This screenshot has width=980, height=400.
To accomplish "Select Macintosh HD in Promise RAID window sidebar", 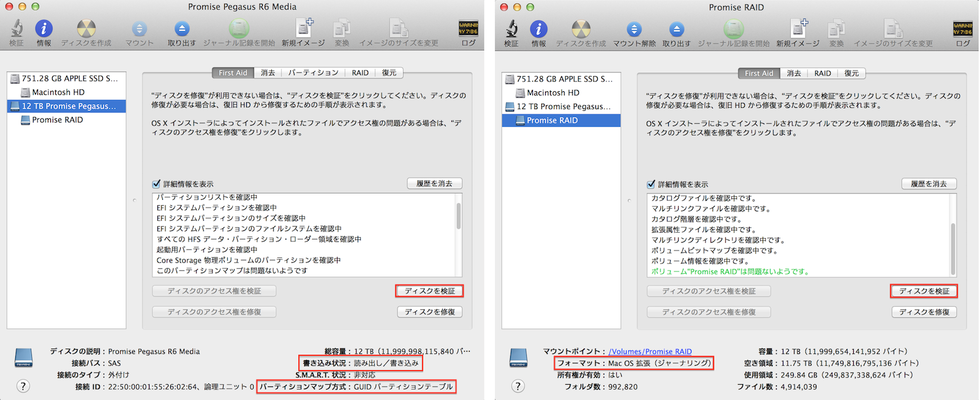I will [x=562, y=92].
